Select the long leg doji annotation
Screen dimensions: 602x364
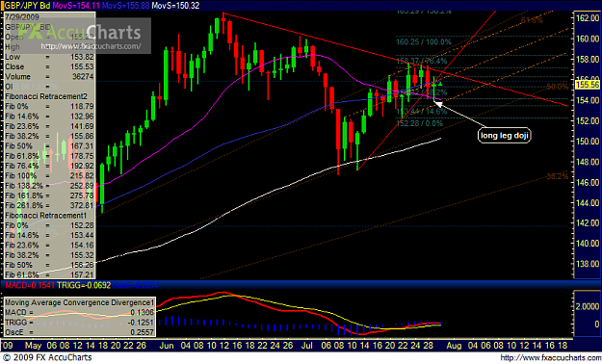505,136
